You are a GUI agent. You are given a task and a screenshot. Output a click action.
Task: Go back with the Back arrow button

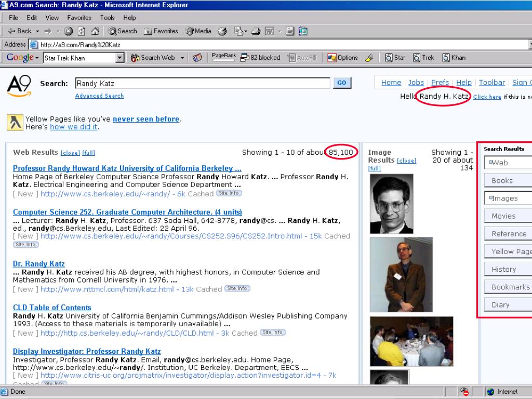click(20, 31)
